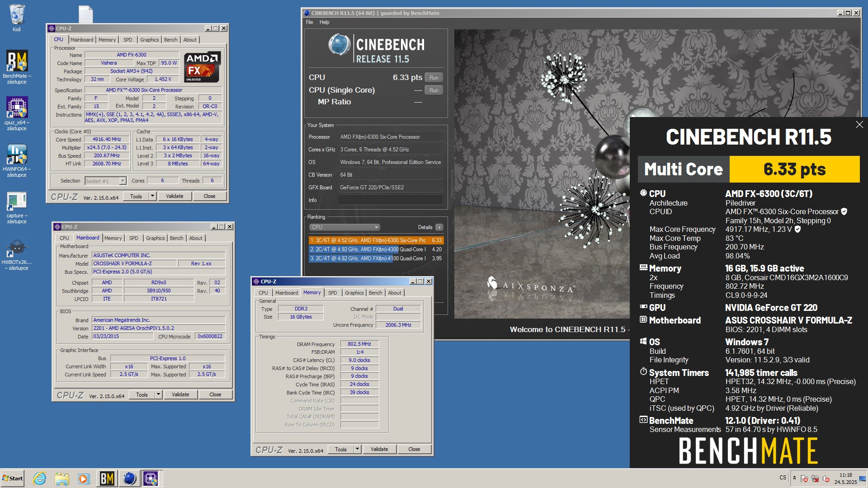This screenshot has height=488, width=868.
Task: Click the Tools button in the Memory CPU-Z window
Action: pyautogui.click(x=341, y=449)
